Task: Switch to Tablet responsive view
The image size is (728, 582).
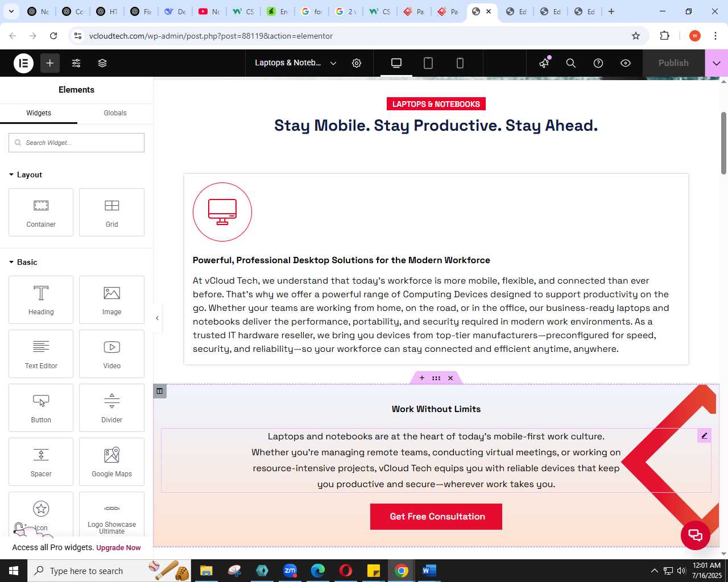Action: (x=428, y=63)
